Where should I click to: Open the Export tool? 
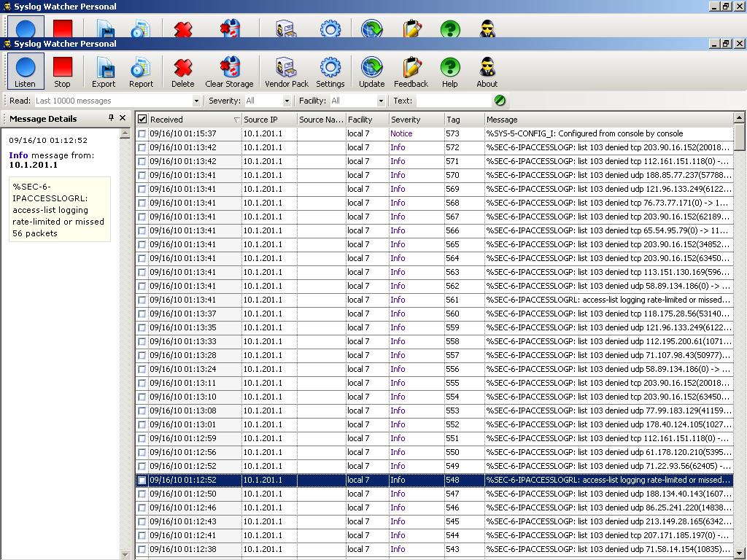point(104,71)
